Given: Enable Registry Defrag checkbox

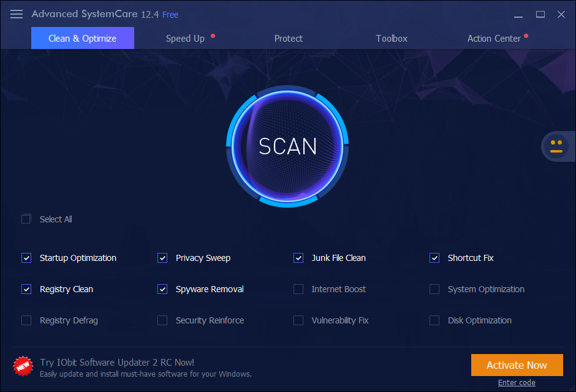Looking at the screenshot, I should 26,320.
